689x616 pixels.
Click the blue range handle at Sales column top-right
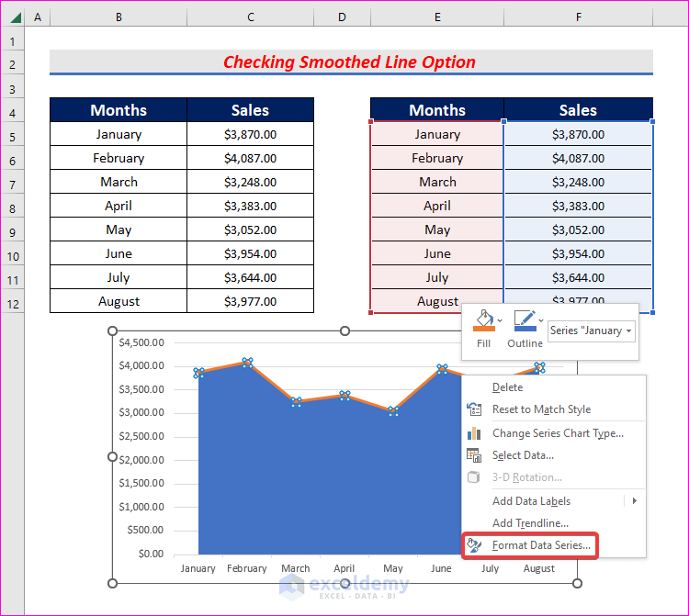click(x=652, y=121)
